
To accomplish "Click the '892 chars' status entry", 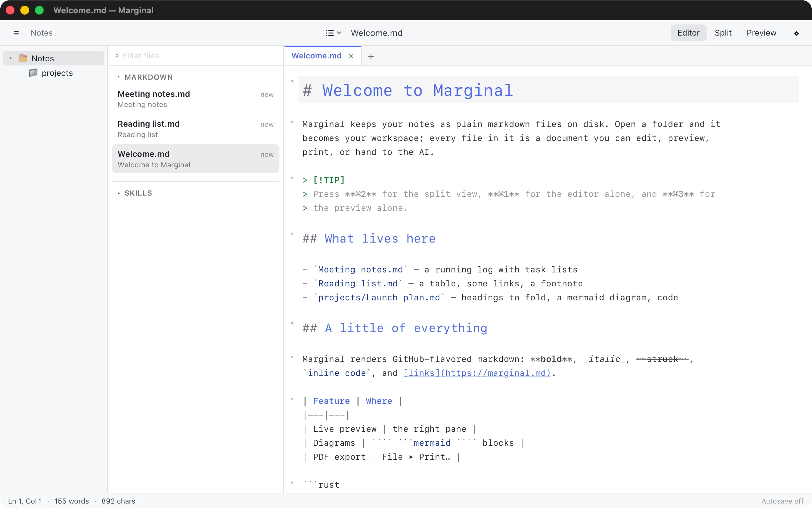I will [118, 501].
